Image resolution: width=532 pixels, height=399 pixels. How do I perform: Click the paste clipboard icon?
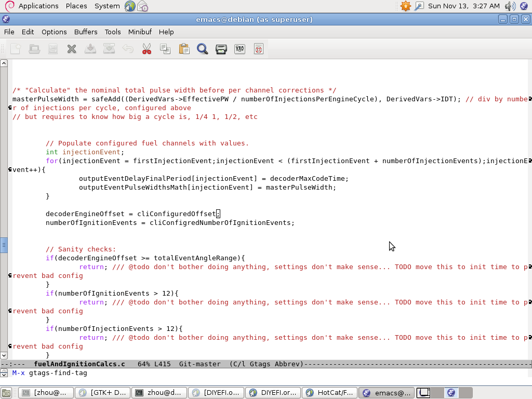pos(184,49)
